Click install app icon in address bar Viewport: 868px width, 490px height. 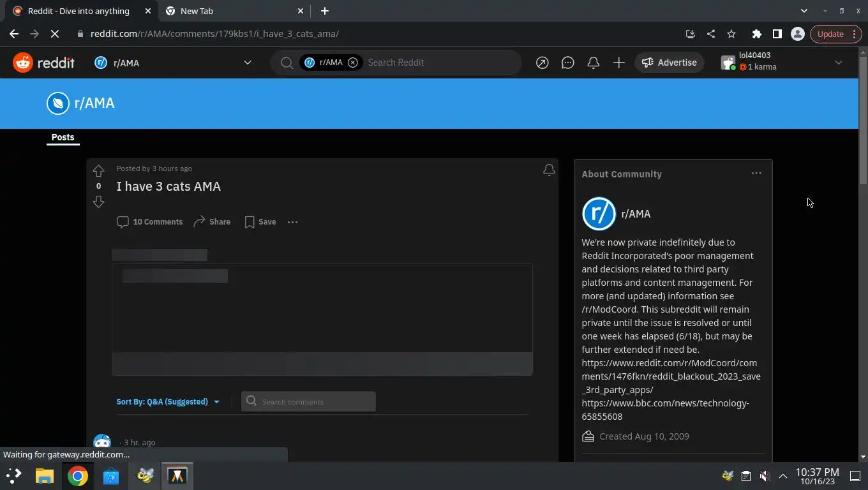(x=690, y=34)
